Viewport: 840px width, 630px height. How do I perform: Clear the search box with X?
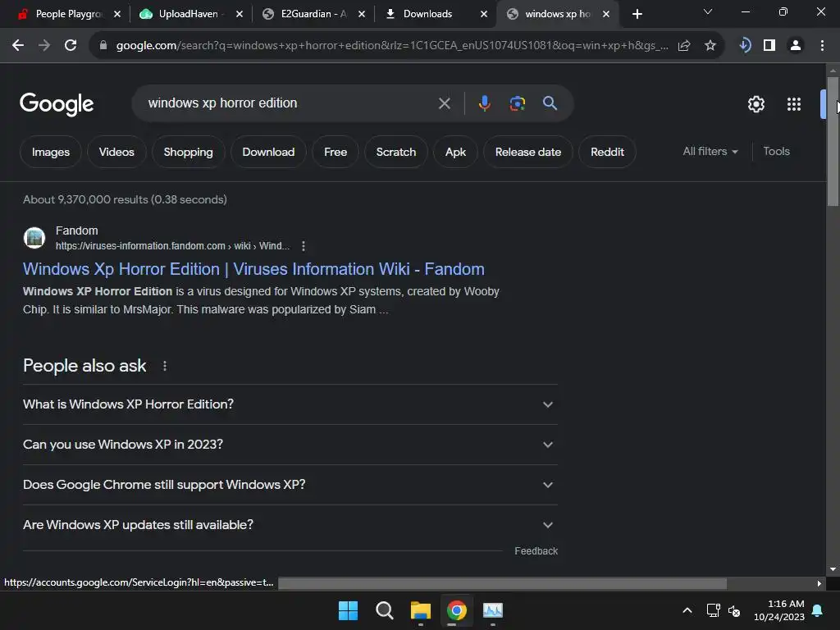coord(444,103)
